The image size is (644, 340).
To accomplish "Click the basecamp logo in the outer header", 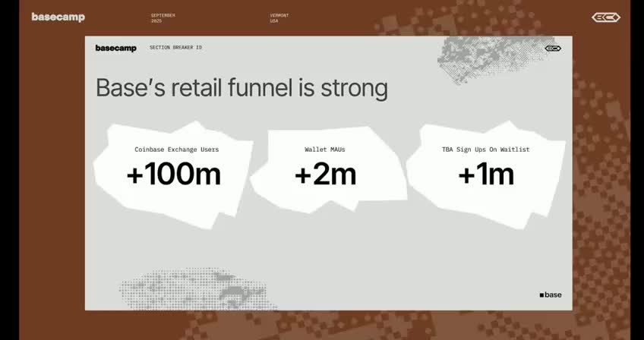I will pos(58,17).
